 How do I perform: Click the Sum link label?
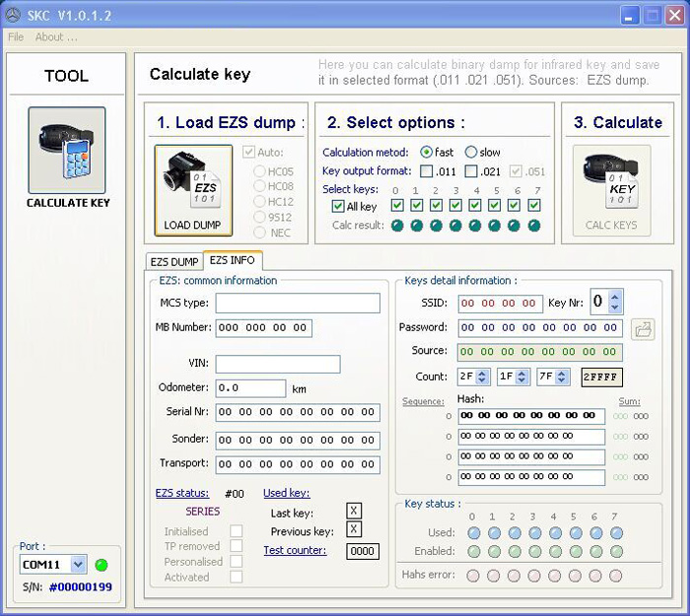coord(629,402)
